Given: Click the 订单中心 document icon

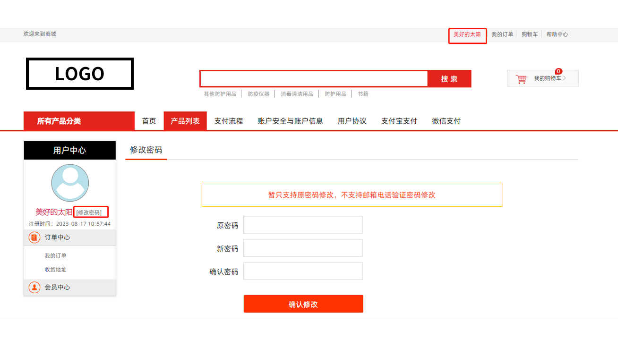Looking at the screenshot, I should pyautogui.click(x=34, y=237).
